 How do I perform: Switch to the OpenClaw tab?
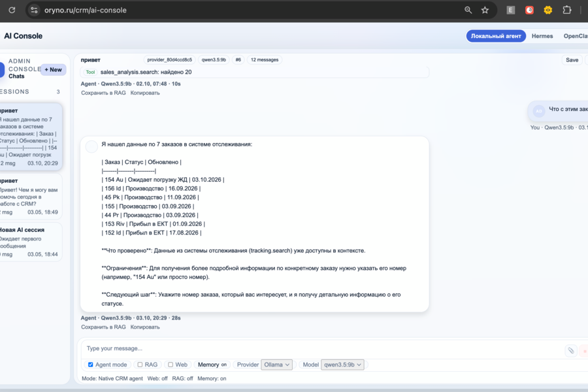click(x=576, y=36)
